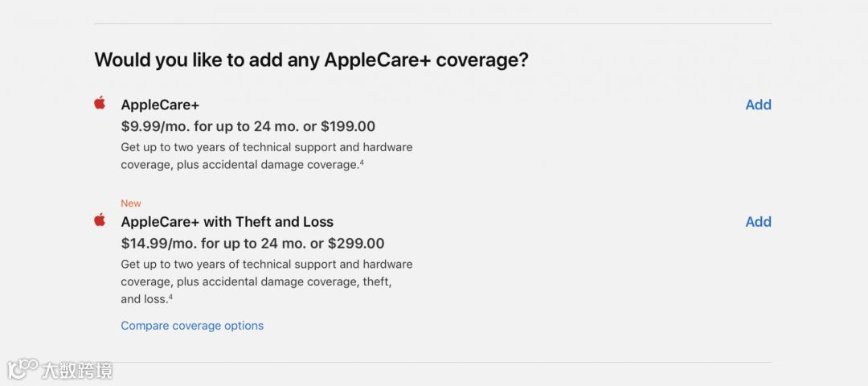The image size is (868, 386).
Task: Add AppleCare+ with Theft and Loss
Action: click(758, 222)
